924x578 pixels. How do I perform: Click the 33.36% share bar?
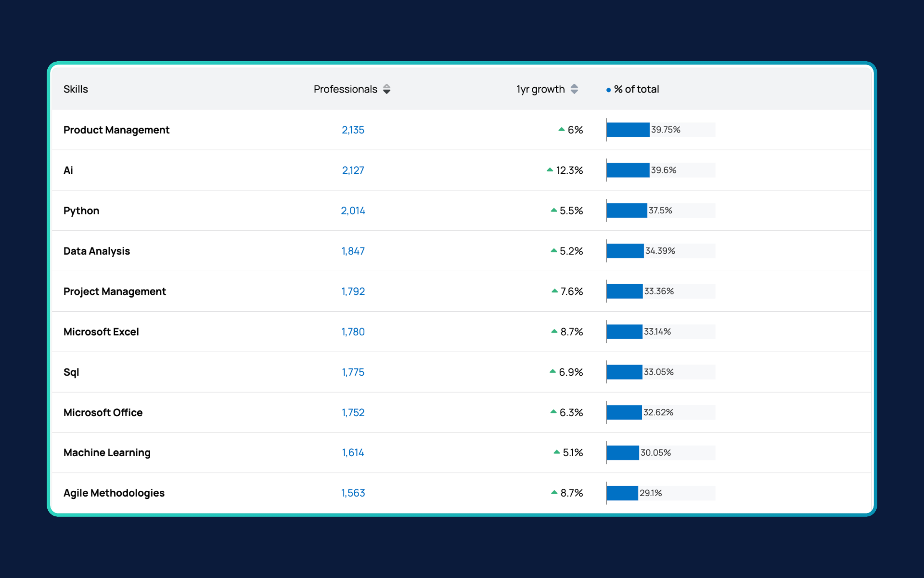click(x=661, y=291)
